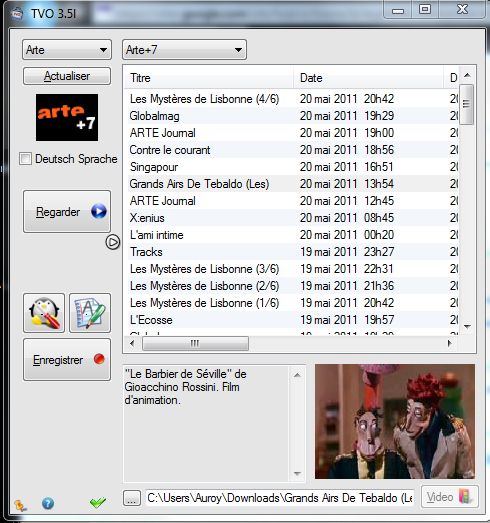Click the TVO app icon in title bar

click(x=16, y=13)
